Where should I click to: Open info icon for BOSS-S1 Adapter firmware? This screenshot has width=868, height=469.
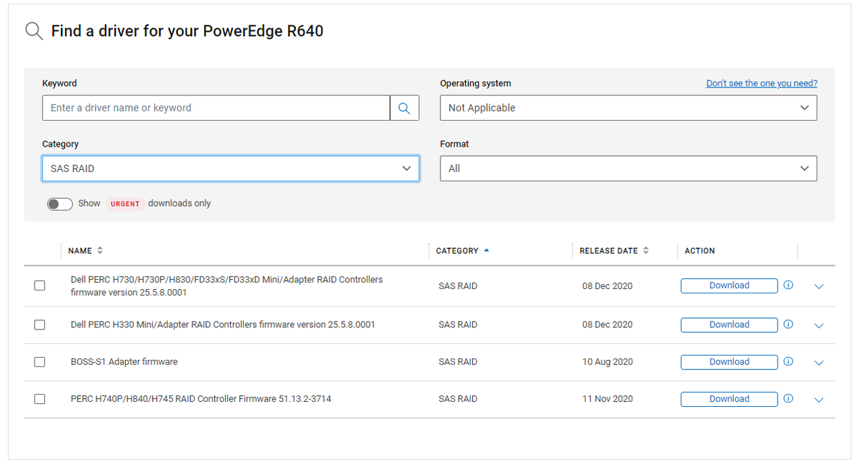click(788, 361)
